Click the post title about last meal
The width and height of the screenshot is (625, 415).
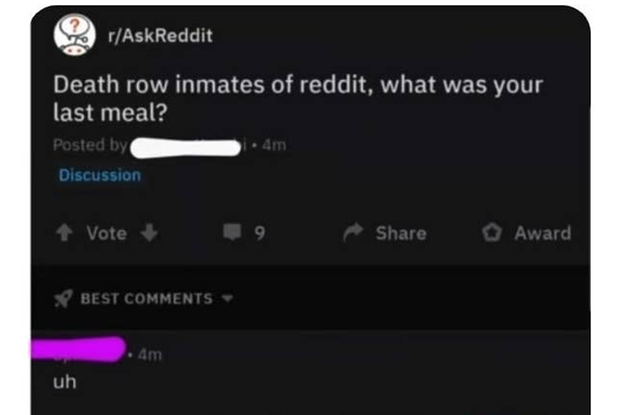pos(298,98)
